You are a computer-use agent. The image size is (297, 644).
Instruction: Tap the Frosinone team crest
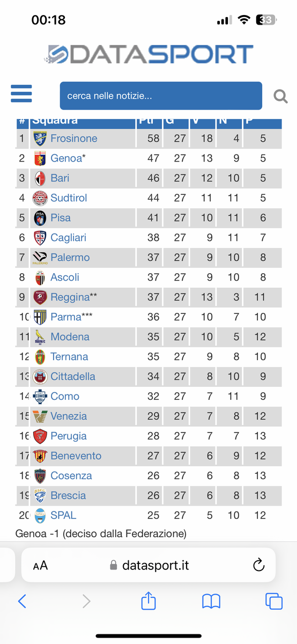(x=40, y=138)
